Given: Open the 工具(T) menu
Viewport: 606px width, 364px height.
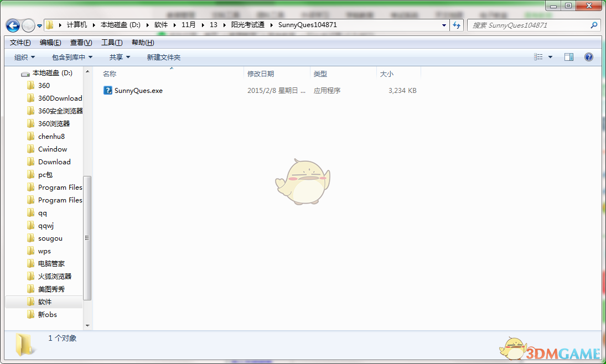Looking at the screenshot, I should click(x=112, y=43).
